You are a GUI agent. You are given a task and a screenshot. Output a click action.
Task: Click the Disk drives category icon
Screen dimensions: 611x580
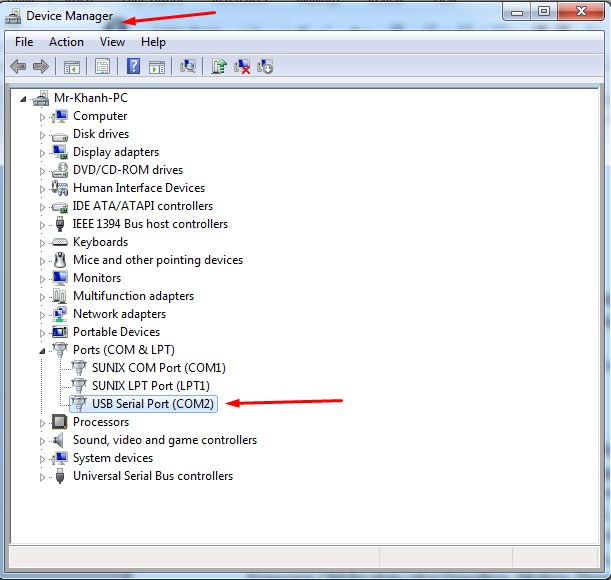[60, 135]
